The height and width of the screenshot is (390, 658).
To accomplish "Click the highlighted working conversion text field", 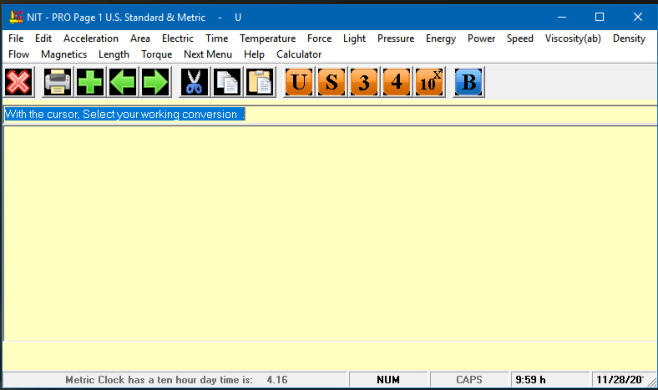I will click(125, 114).
